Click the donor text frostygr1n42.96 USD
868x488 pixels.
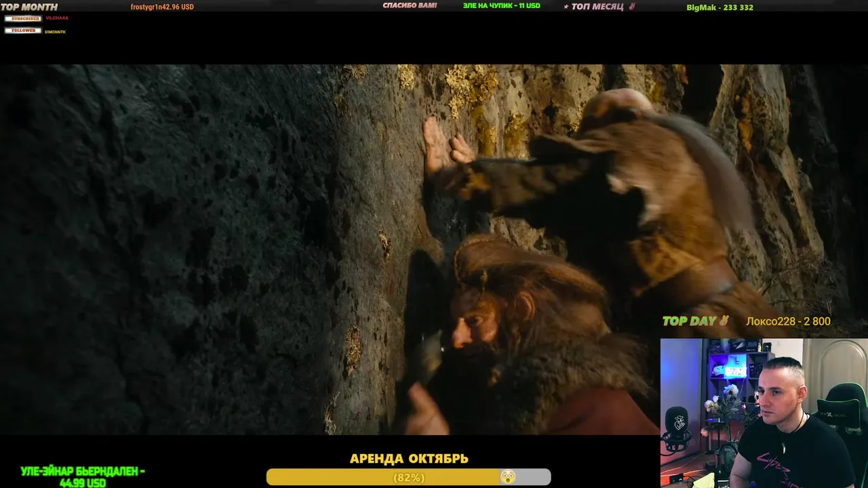162,7
